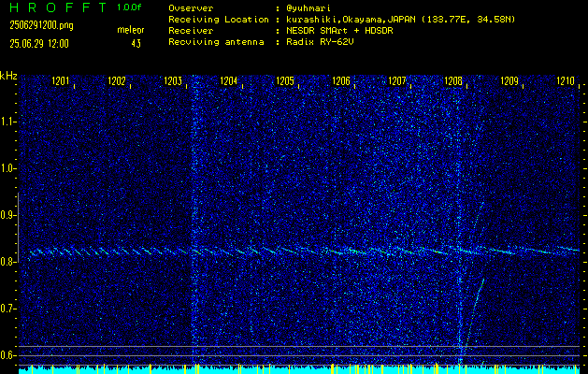588x374 pixels.
Task: Click the 1202 time marker
Action: click(117, 81)
